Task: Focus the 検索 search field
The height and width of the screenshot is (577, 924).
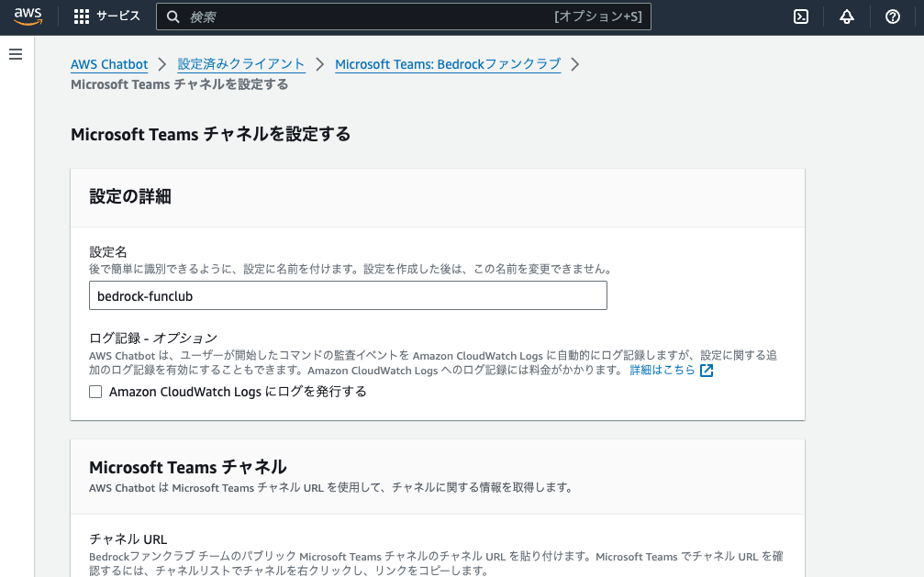Action: (x=404, y=17)
